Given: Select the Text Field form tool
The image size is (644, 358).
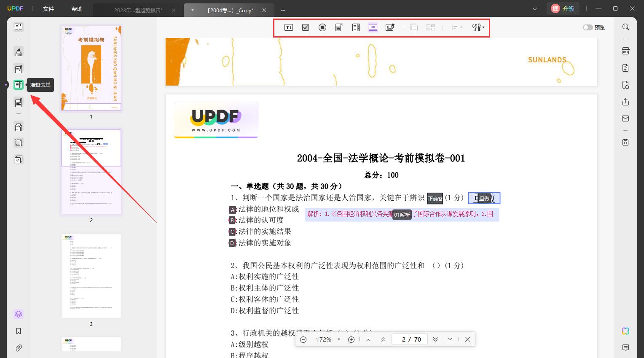Looking at the screenshot, I should 289,27.
